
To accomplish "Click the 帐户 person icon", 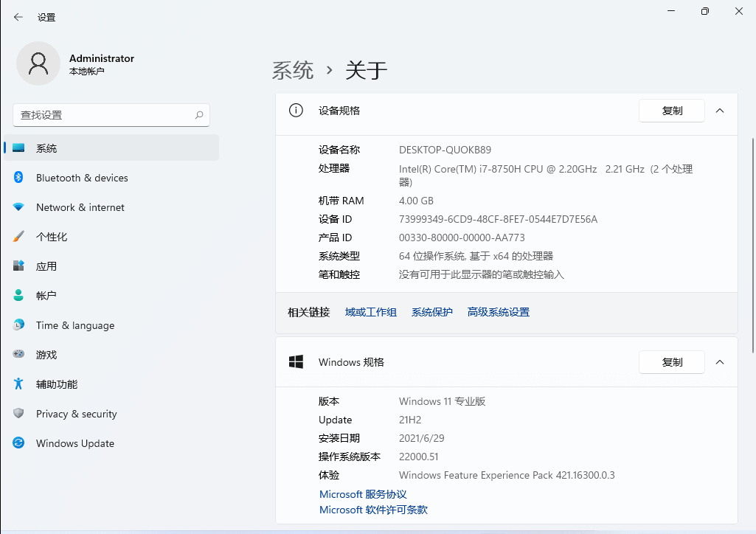I will coord(18,296).
